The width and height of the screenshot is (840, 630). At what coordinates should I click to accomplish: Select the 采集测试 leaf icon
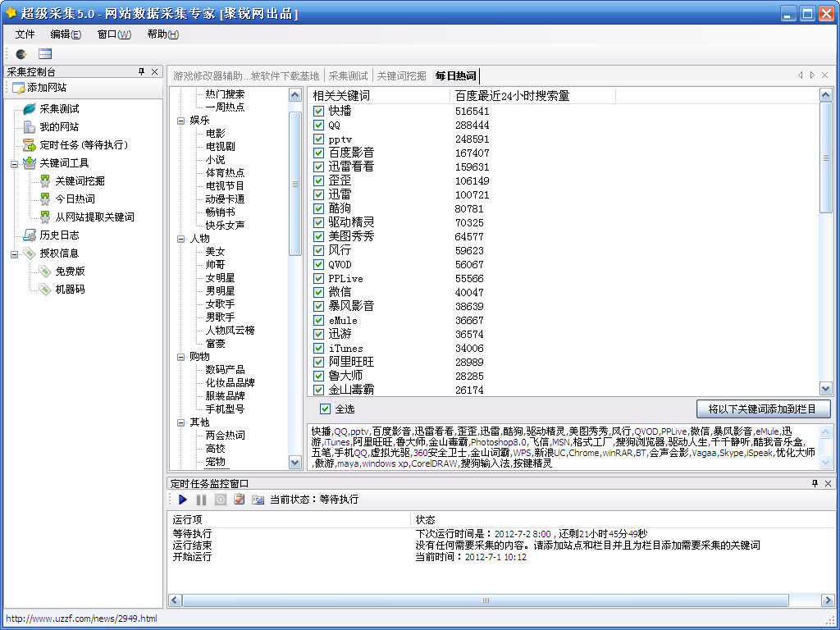(30, 109)
